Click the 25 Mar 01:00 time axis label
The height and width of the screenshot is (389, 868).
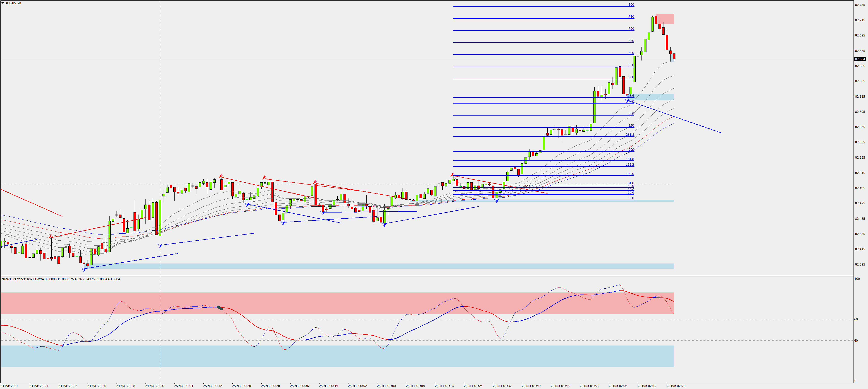pyautogui.click(x=386, y=386)
